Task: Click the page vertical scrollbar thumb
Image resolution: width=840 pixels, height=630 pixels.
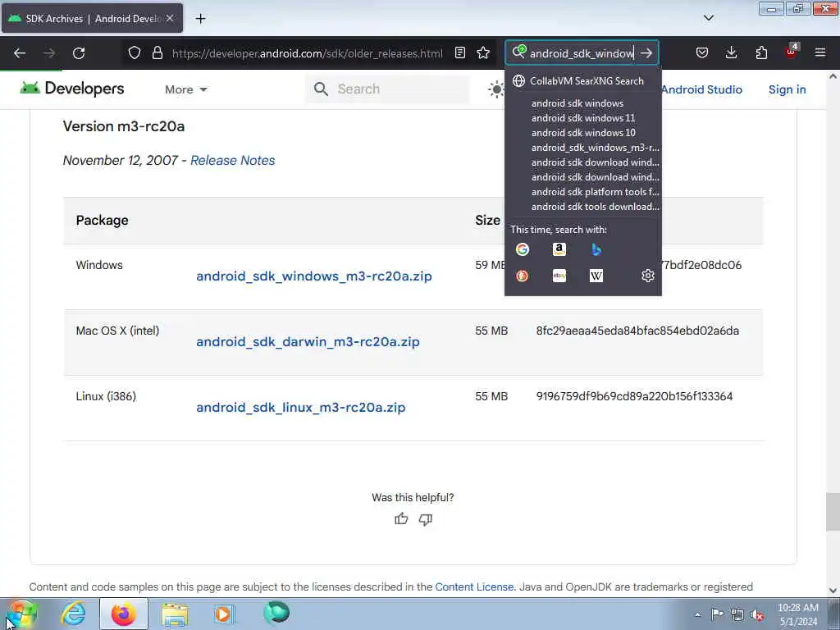Action: pyautogui.click(x=833, y=512)
